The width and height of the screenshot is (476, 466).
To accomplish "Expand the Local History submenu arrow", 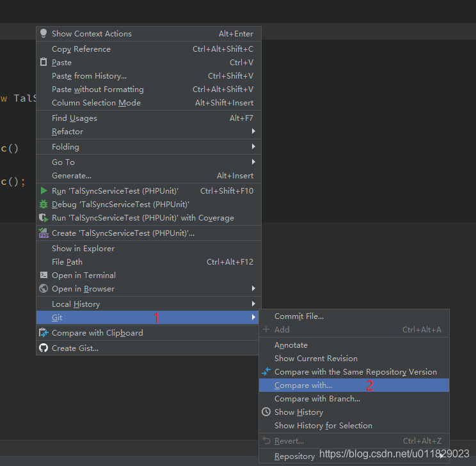I will pos(253,304).
